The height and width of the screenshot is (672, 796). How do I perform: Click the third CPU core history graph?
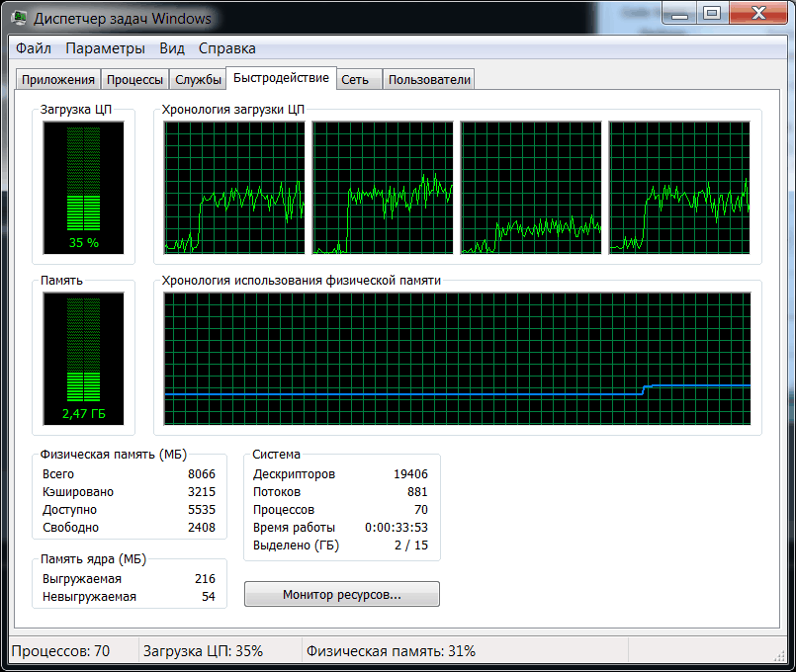[530, 188]
